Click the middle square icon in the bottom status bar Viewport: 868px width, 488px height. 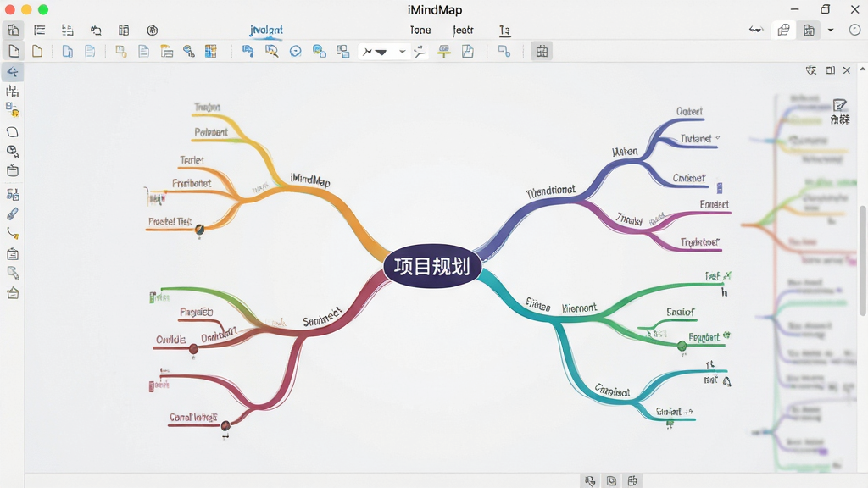point(611,480)
